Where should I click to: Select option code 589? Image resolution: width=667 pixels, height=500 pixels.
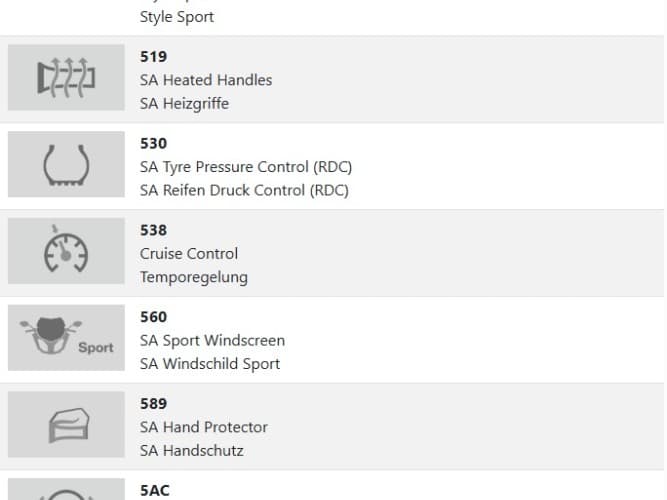click(153, 404)
